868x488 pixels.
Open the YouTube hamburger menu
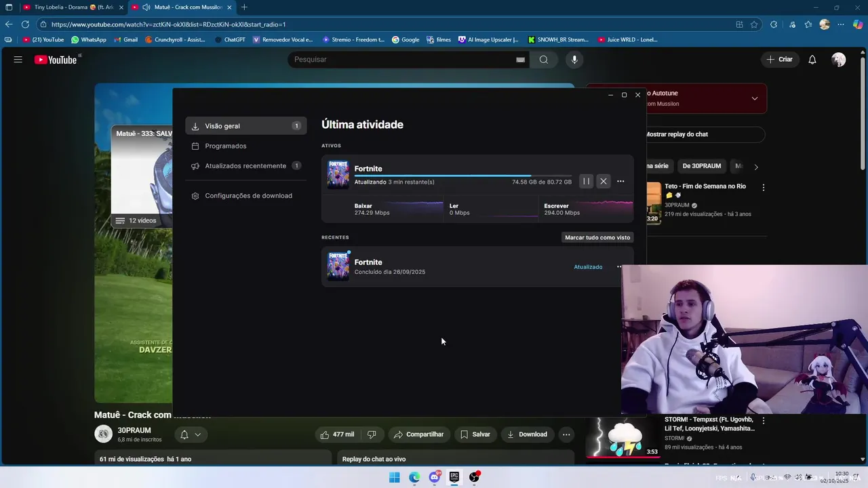point(18,60)
